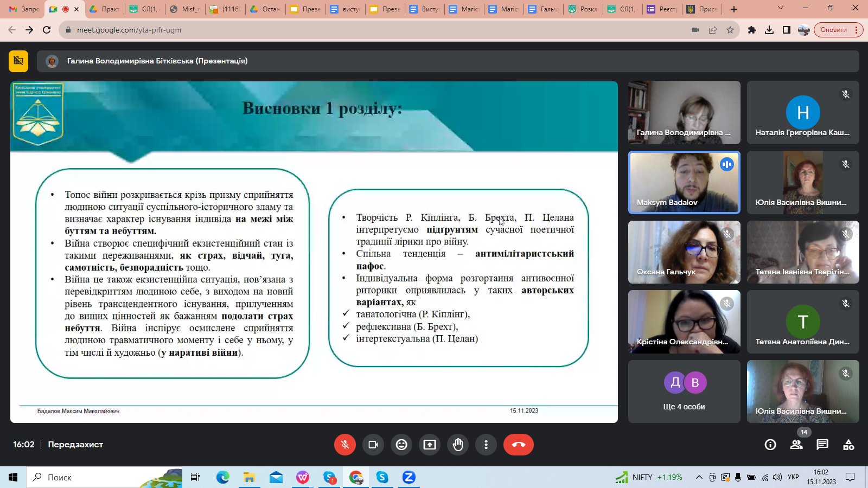
Task: Expand the browser tab search chevron
Action: click(780, 8)
